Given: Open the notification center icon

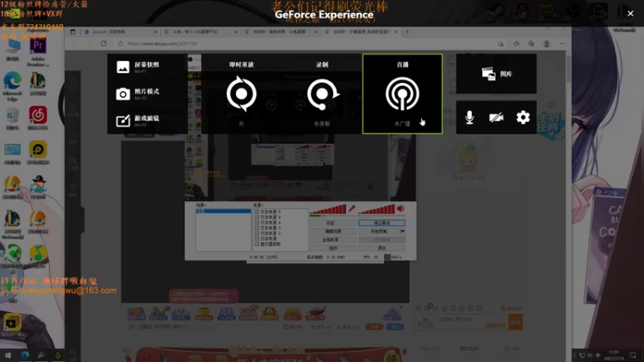Looking at the screenshot, I should [633, 356].
